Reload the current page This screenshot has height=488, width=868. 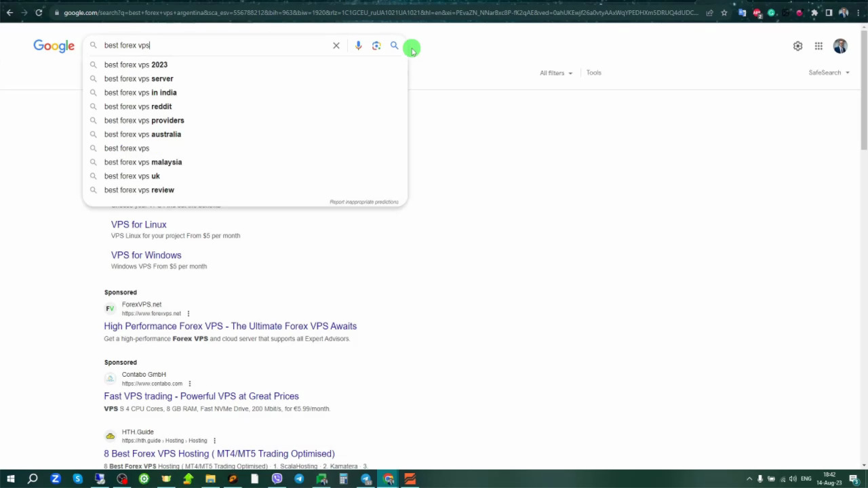click(x=39, y=12)
